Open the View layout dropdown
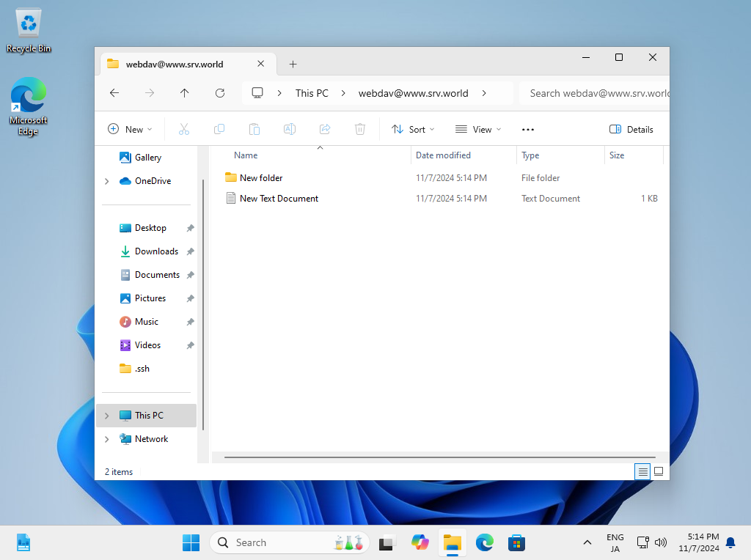The height and width of the screenshot is (560, 751). tap(478, 129)
